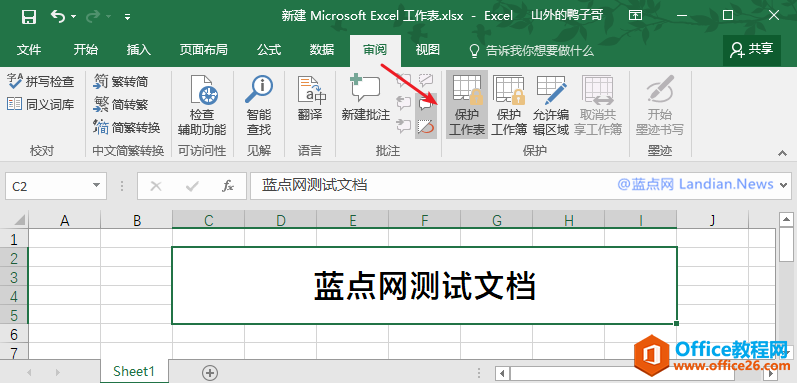Open 简繁转换 conversion dialog
797x383 pixels.
[x=127, y=127]
